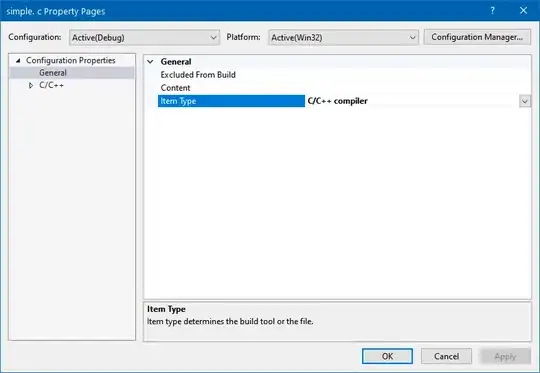Select the Excluded From Build property
The height and width of the screenshot is (373, 540).
point(198,75)
